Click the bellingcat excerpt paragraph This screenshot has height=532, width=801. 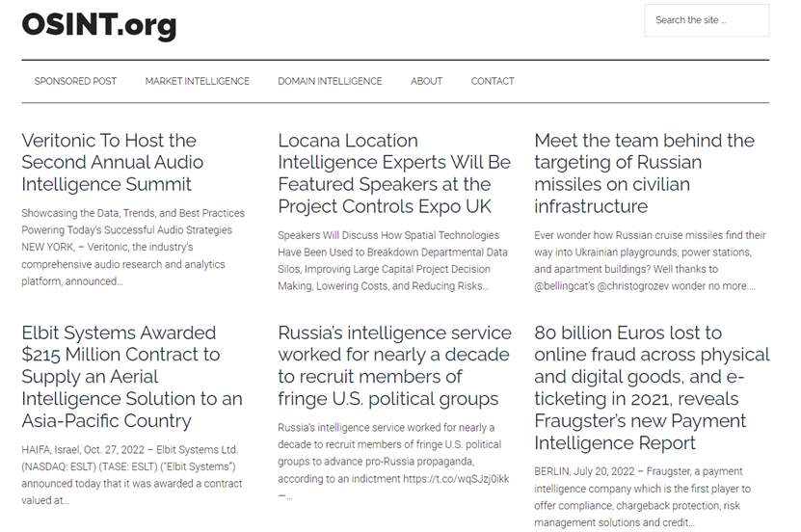(x=650, y=260)
